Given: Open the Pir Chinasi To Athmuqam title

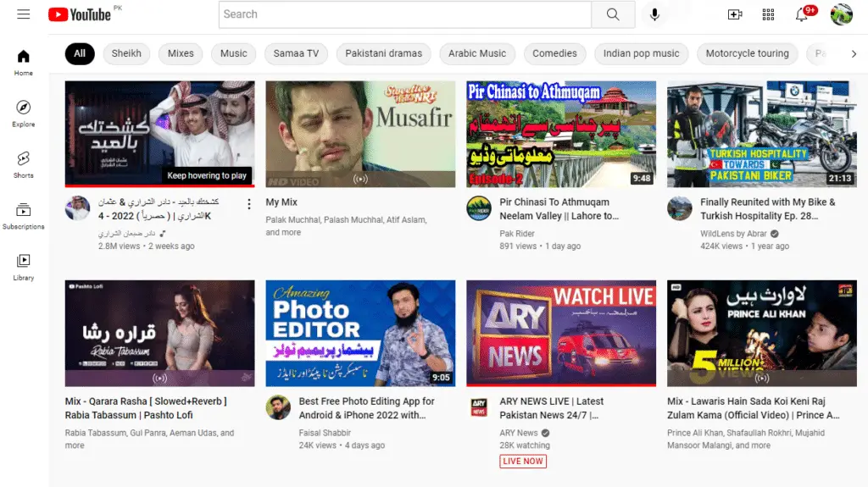Looking at the screenshot, I should pos(559,209).
